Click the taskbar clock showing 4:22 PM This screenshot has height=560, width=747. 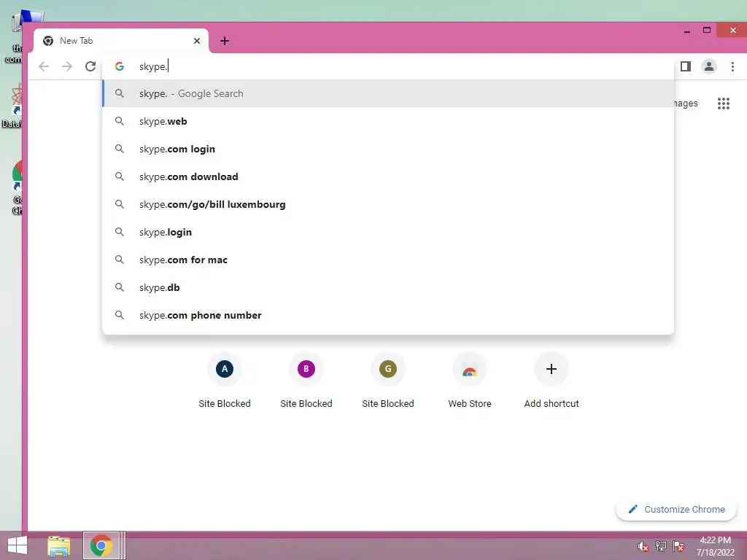coord(715,546)
